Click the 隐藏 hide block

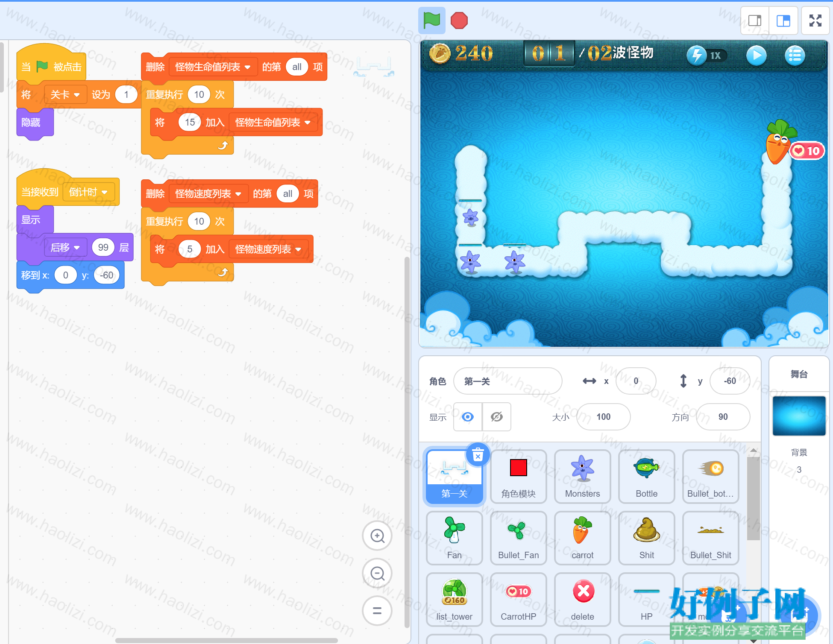(x=35, y=123)
